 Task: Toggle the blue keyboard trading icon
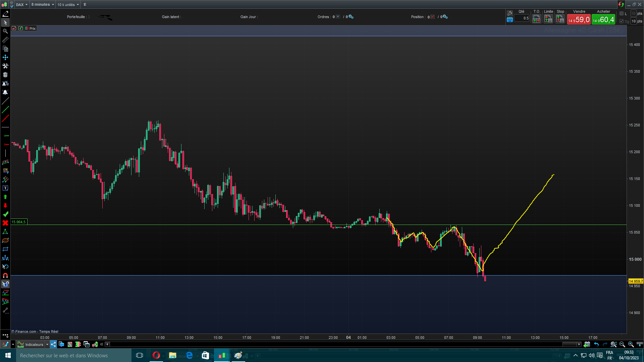(510, 20)
